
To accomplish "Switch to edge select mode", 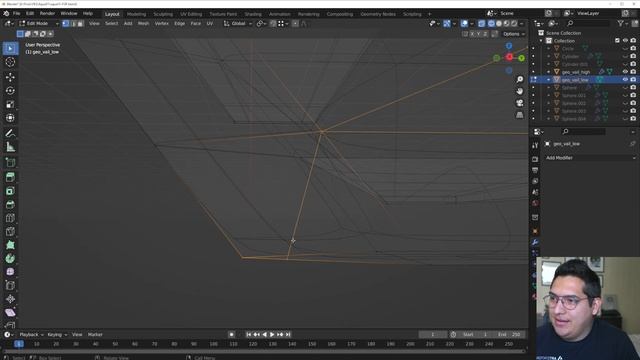I will tap(73, 24).
